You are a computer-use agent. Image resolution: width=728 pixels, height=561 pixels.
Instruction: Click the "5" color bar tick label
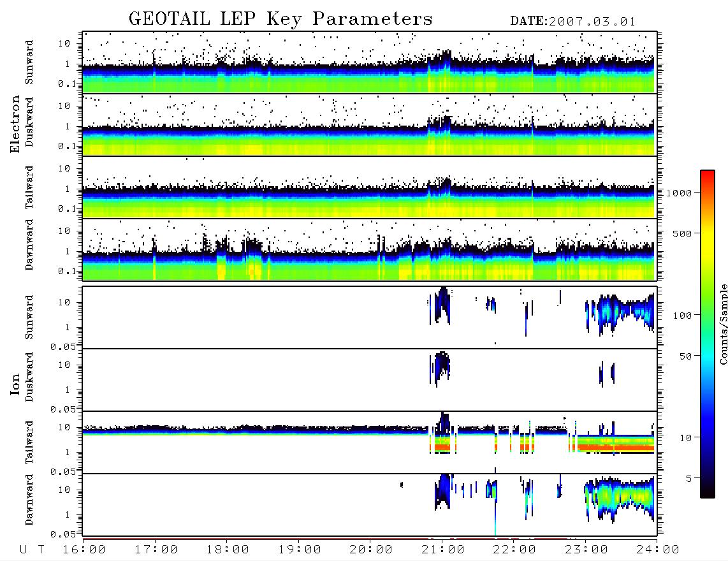coord(688,479)
